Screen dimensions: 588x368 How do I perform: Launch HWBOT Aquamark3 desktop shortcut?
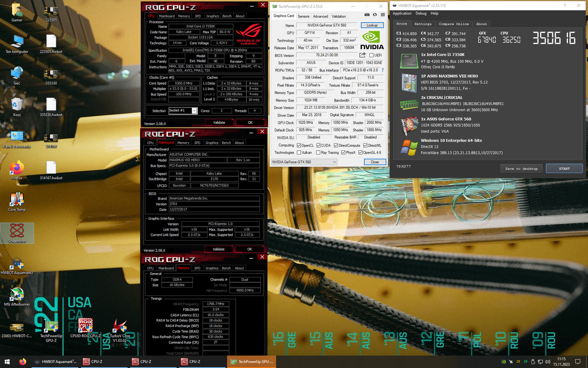17,266
